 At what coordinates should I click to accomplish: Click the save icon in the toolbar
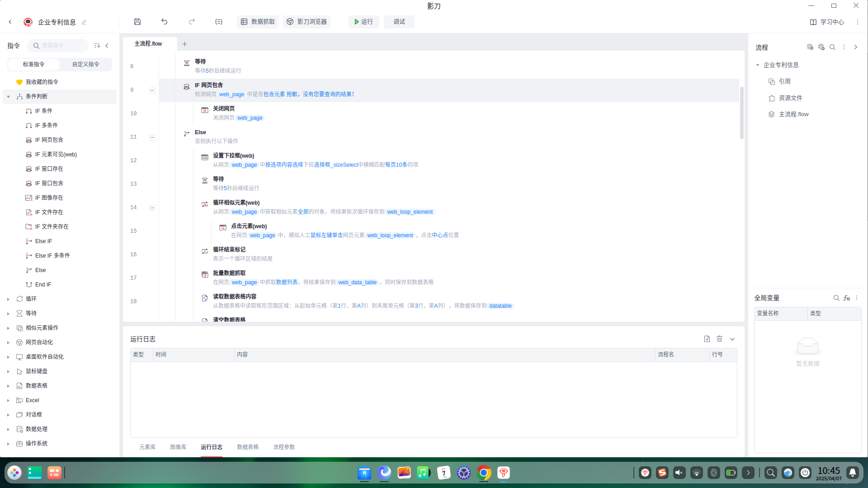pyautogui.click(x=137, y=22)
